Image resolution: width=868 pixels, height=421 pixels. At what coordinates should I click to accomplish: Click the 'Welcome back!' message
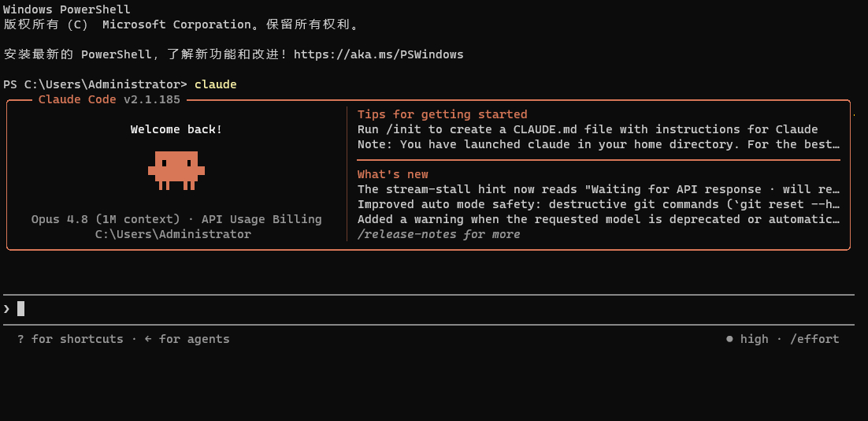point(176,129)
